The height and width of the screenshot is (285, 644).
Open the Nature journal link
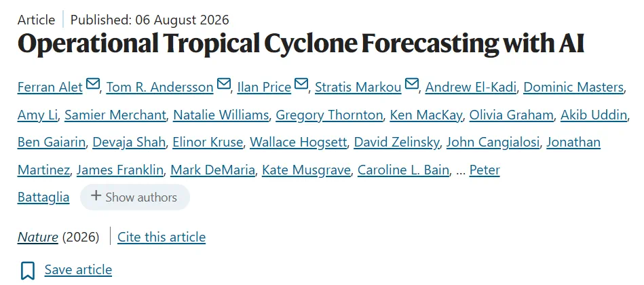[x=38, y=237]
